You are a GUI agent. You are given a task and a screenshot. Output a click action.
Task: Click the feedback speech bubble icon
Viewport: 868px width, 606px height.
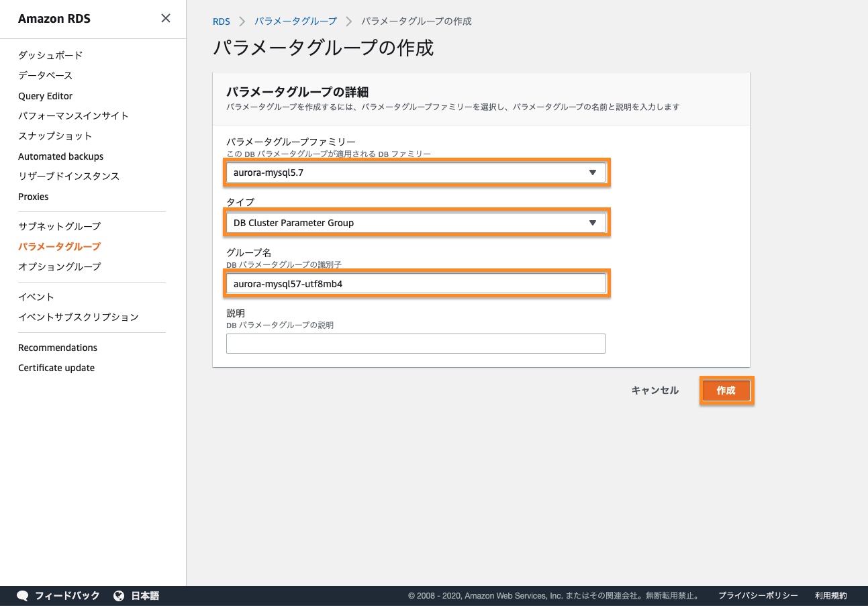pos(23,595)
